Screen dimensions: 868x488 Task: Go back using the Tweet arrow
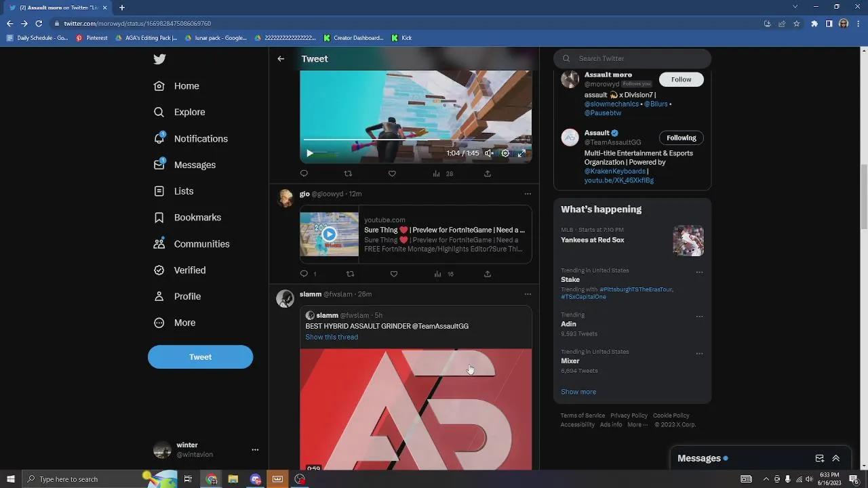click(281, 59)
